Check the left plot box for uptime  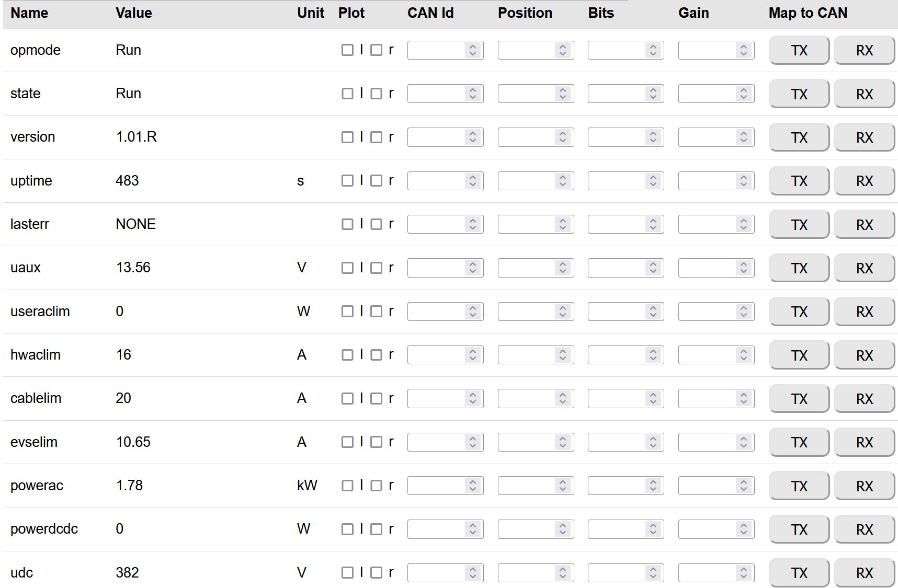(x=347, y=181)
